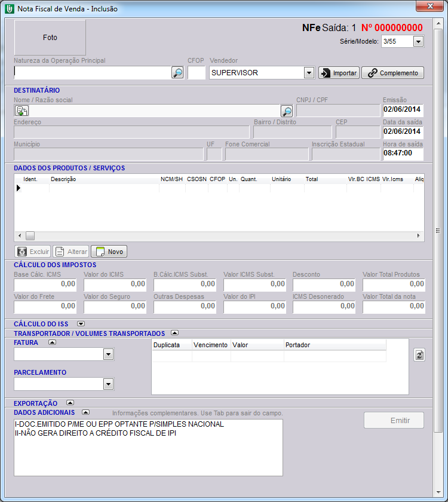Click the Importar button
The height and width of the screenshot is (502, 448).
(338, 73)
